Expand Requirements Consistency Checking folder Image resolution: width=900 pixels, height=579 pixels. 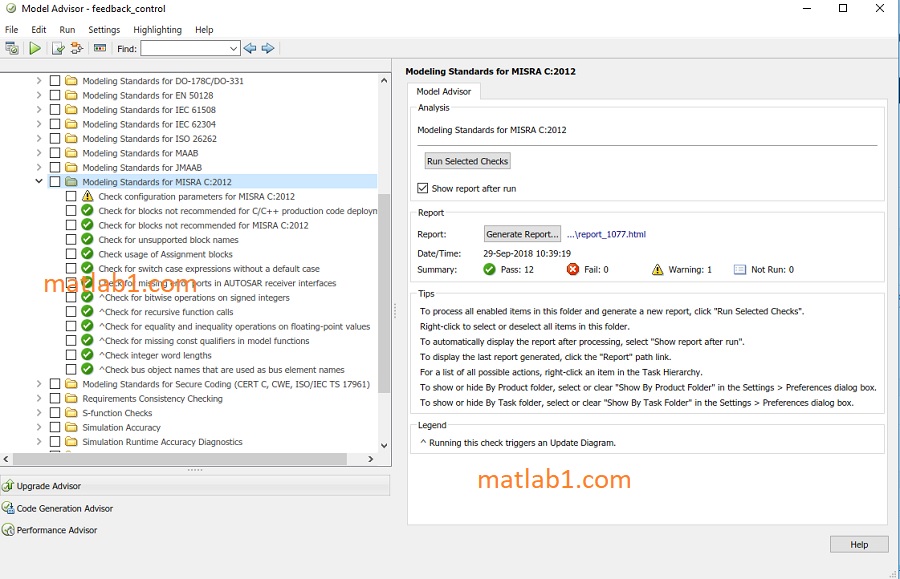point(38,398)
